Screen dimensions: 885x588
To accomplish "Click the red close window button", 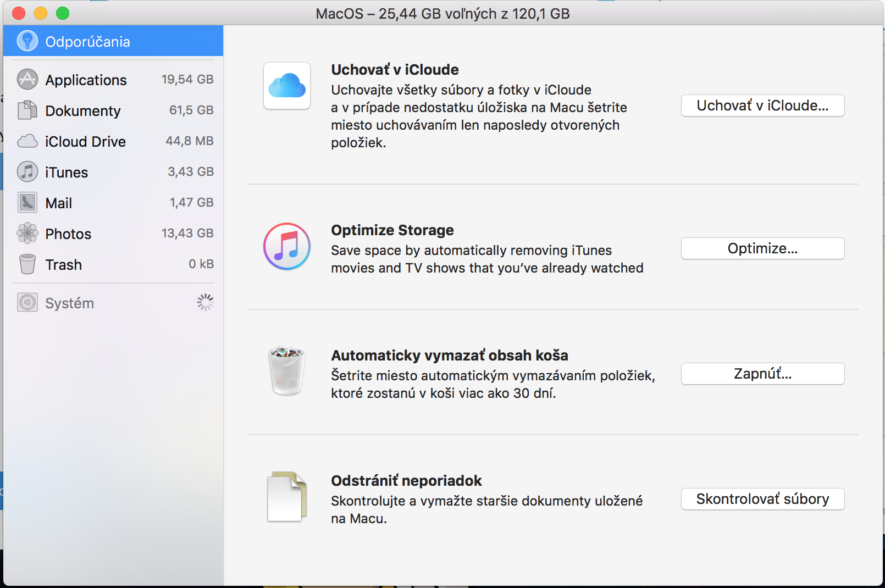I will tap(19, 13).
